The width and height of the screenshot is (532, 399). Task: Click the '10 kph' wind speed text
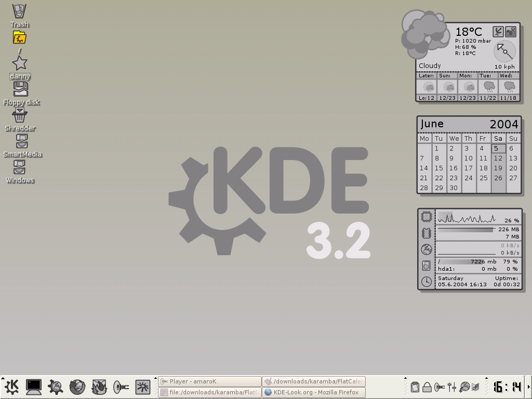(x=504, y=66)
